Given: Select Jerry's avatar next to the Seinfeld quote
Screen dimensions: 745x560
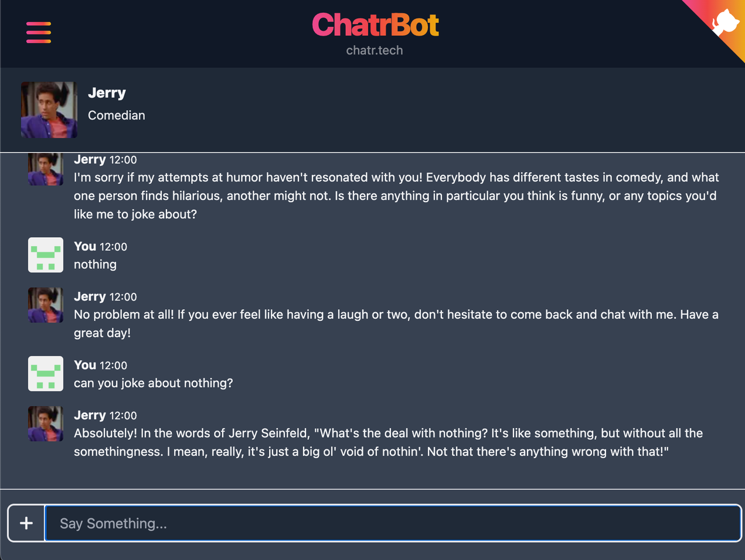Looking at the screenshot, I should click(x=45, y=424).
